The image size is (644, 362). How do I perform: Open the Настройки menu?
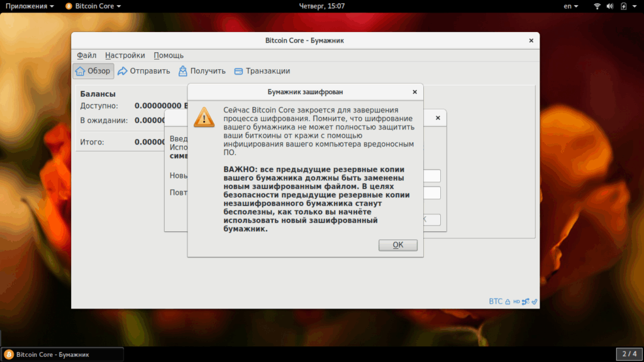125,55
